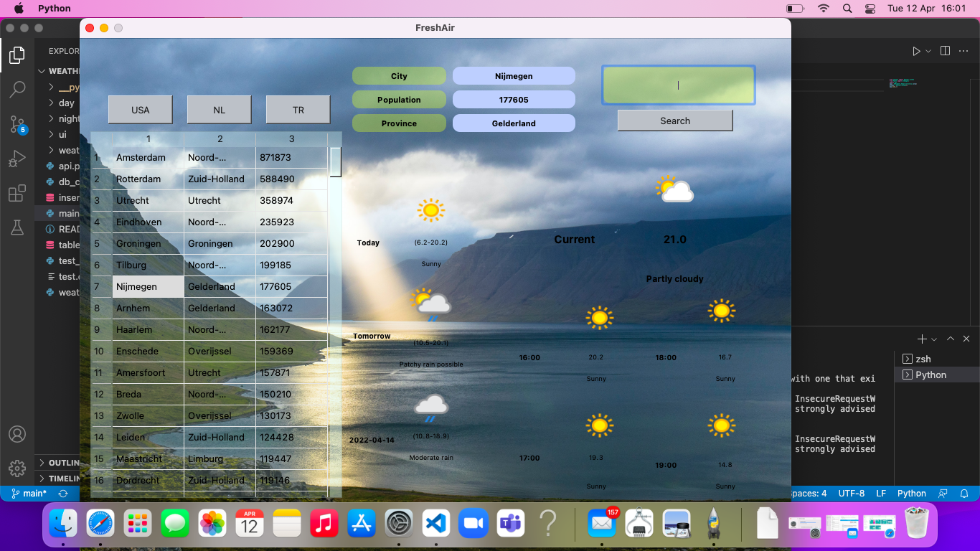Open the Extensions view in VS Code
The image size is (980, 551).
[17, 193]
